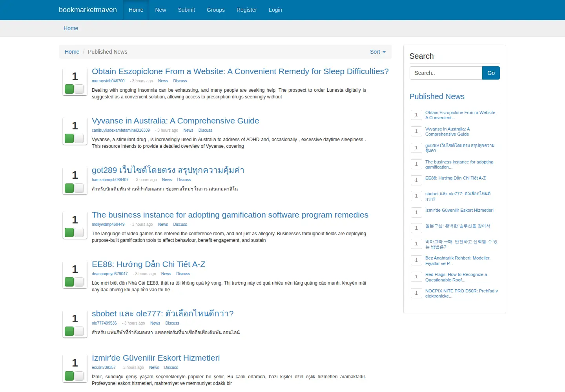
Task: Open the sbobet และ ole777 article title
Action: click(162, 314)
